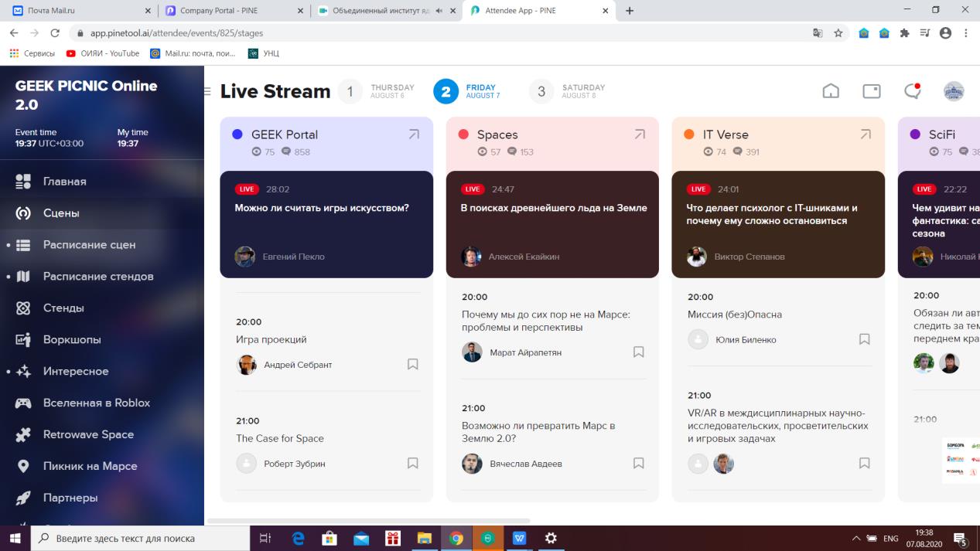Open chat messages with red notification dot
Viewport: 980px width, 551px height.
click(x=913, y=91)
